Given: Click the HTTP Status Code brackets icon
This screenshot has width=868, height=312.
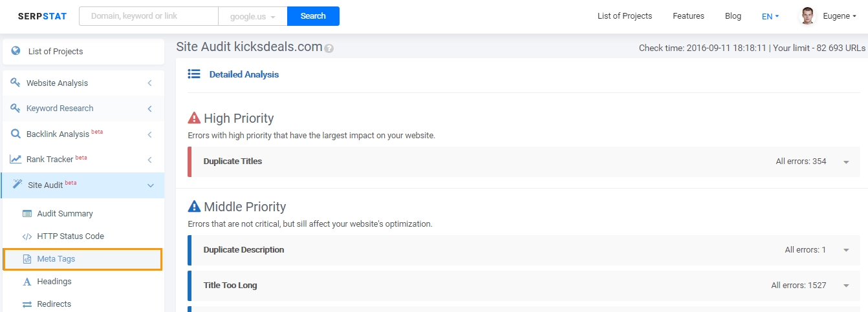Looking at the screenshot, I should coord(27,236).
